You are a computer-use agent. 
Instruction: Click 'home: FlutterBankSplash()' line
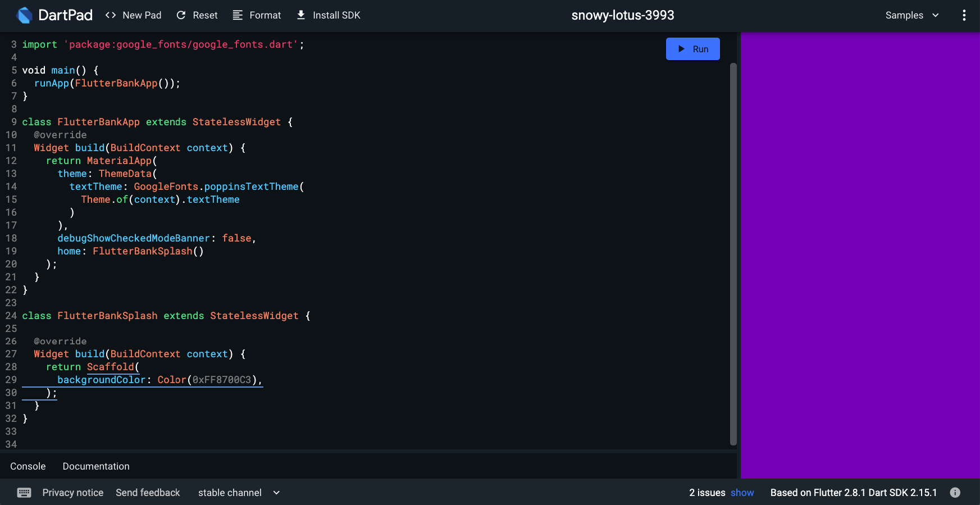(x=130, y=251)
